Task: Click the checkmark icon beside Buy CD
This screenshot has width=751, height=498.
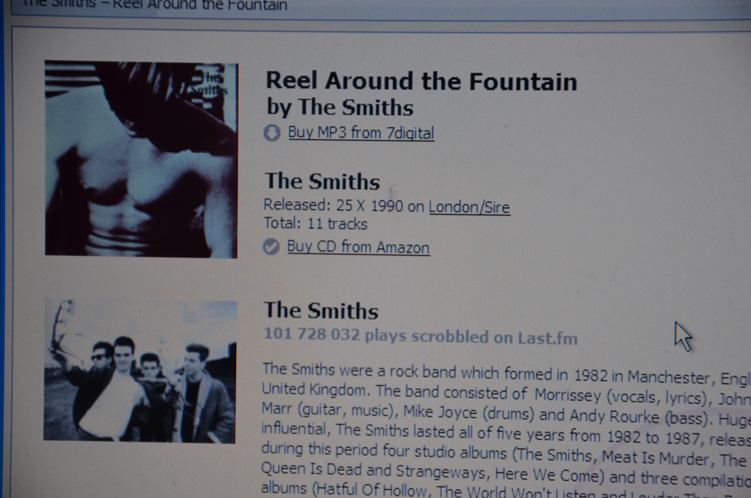Action: click(271, 247)
